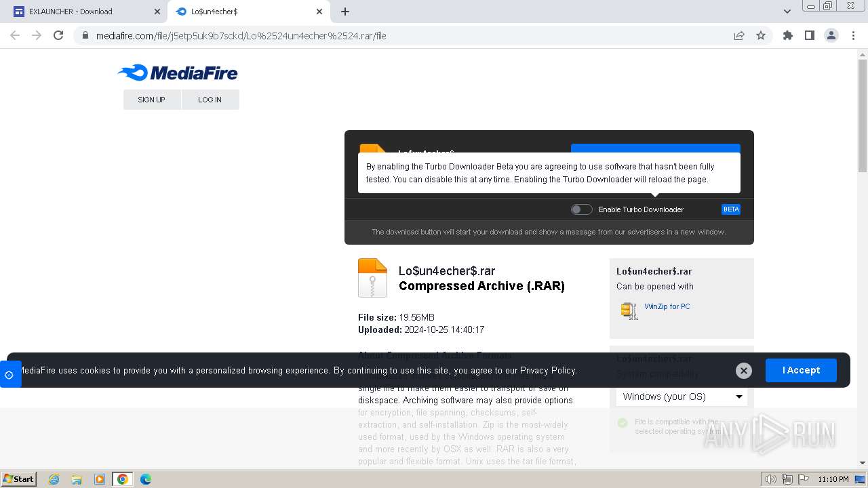
Task: Click the SIGN UP button
Action: 152,100
